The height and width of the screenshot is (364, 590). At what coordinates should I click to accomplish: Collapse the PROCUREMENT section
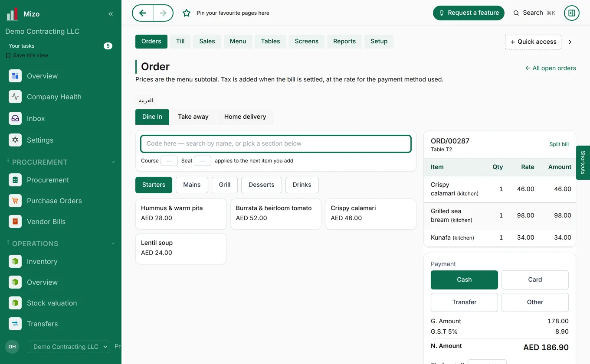[113, 162]
